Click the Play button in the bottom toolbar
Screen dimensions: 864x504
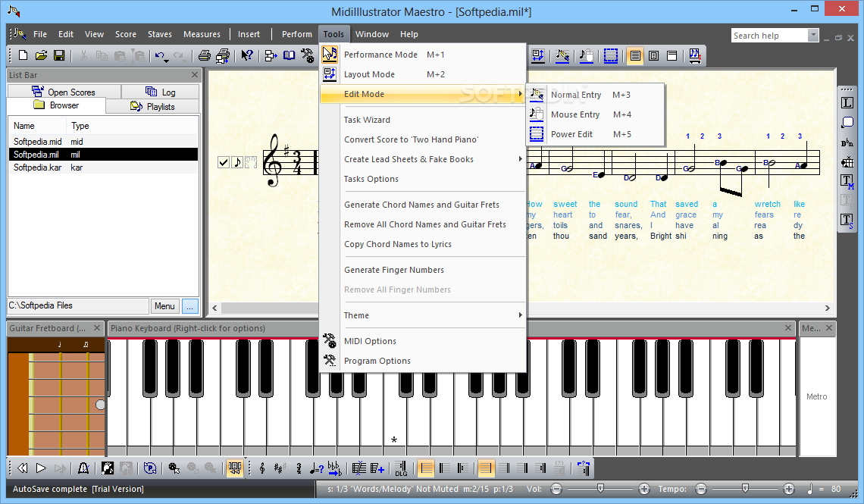[x=42, y=468]
